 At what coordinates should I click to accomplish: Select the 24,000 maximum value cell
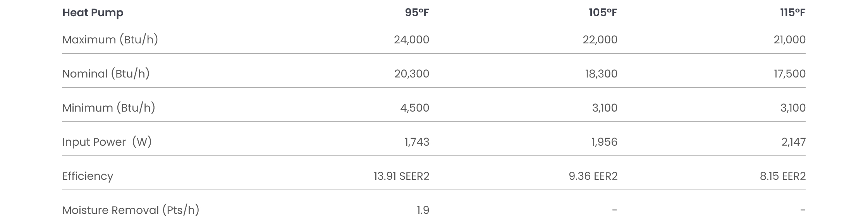tap(411, 40)
